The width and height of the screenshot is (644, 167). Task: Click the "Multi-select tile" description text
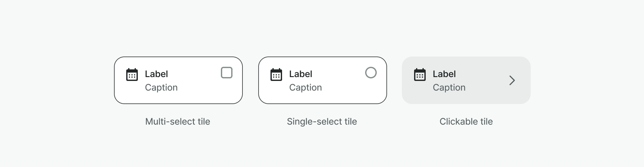click(178, 121)
